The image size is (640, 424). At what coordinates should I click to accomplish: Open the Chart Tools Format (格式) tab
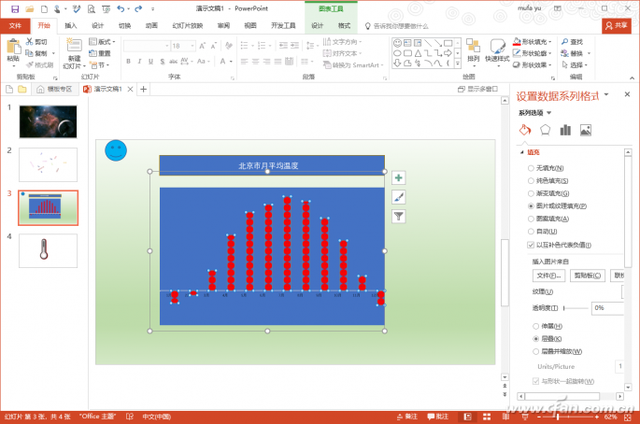(x=344, y=26)
